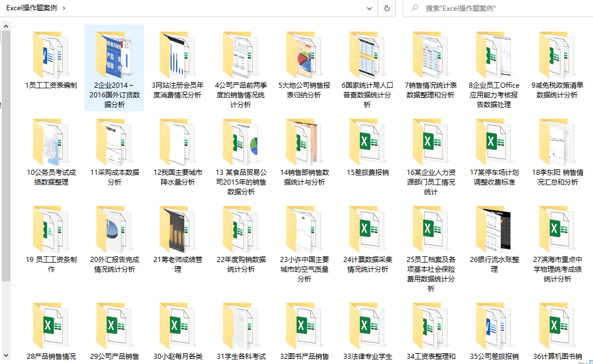Open folder 31学生各科考试

[x=241, y=331]
